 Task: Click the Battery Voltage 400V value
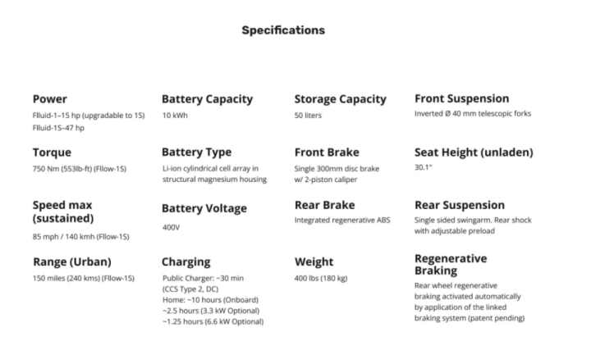[171, 227]
